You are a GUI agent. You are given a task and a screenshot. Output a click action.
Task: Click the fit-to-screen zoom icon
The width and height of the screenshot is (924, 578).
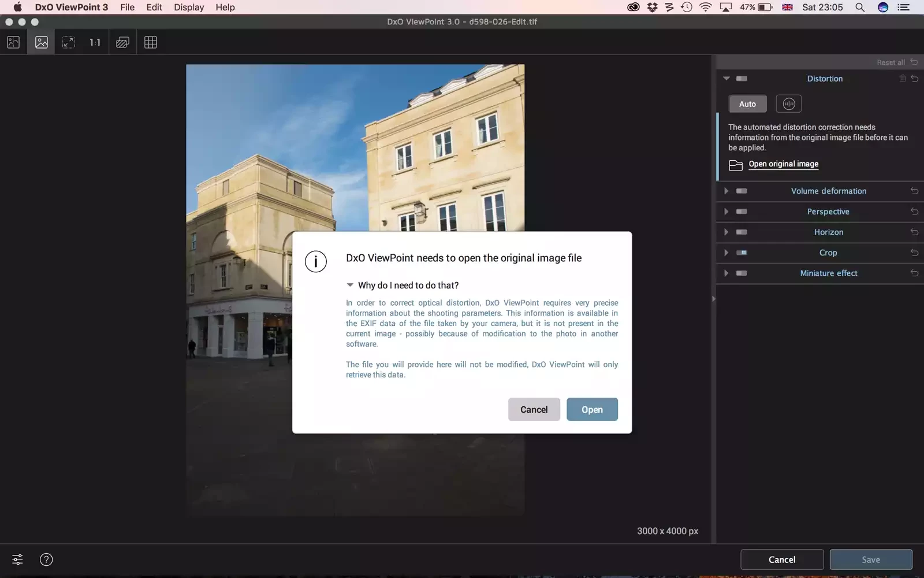pos(68,42)
